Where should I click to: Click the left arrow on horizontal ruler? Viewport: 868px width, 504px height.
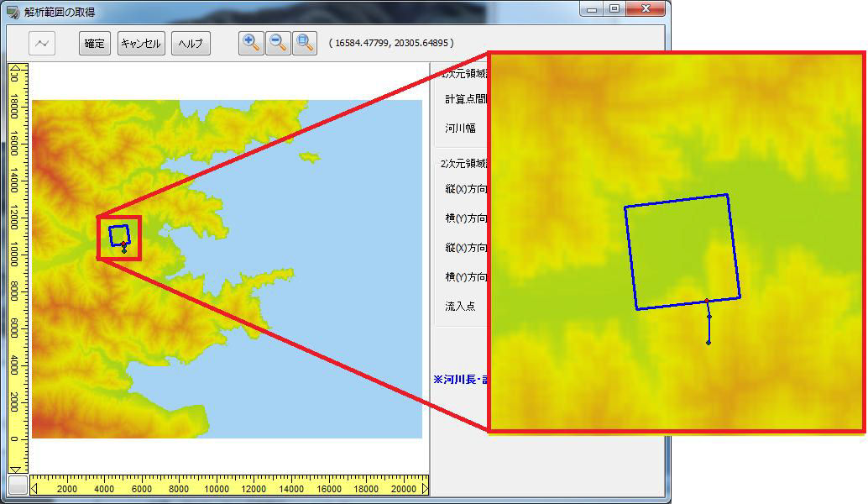tap(34, 489)
